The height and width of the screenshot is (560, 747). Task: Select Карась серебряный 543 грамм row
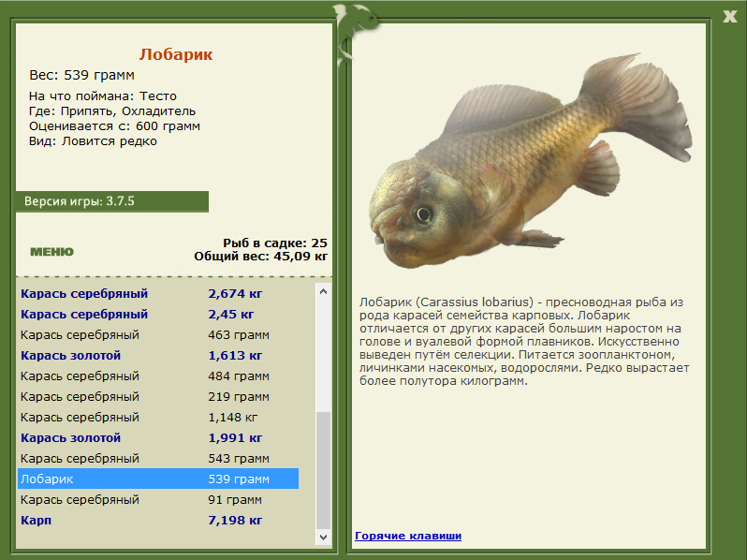pos(158,459)
